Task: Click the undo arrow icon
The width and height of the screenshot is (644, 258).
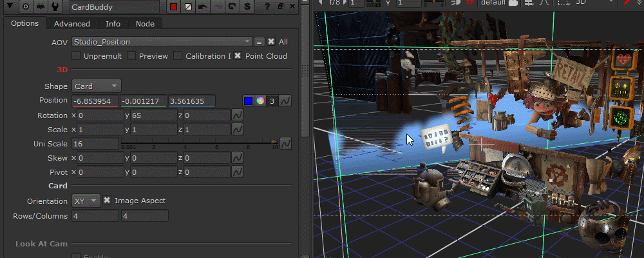Action: (x=202, y=6)
